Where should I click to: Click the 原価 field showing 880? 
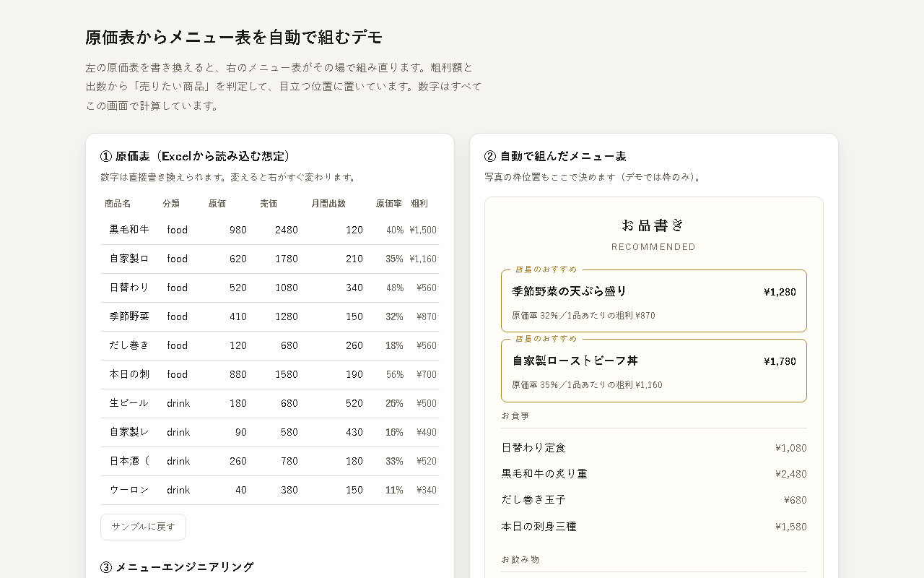tap(229, 374)
